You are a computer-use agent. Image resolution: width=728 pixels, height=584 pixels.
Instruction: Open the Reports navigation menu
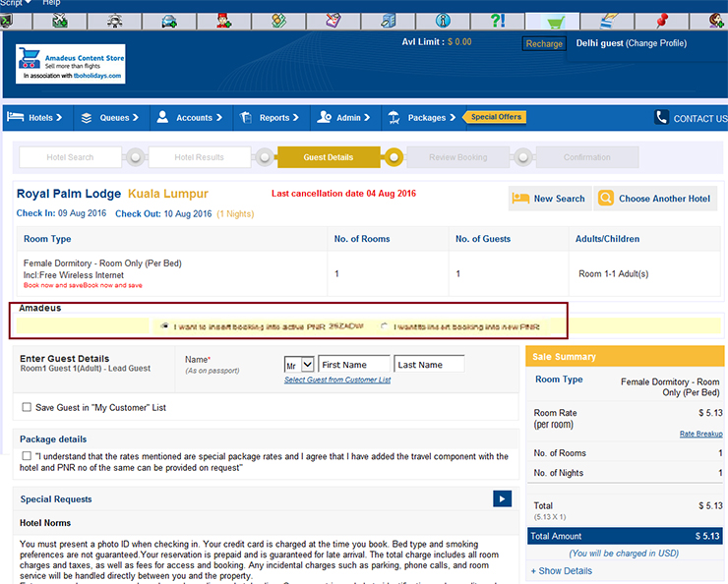coord(264,118)
